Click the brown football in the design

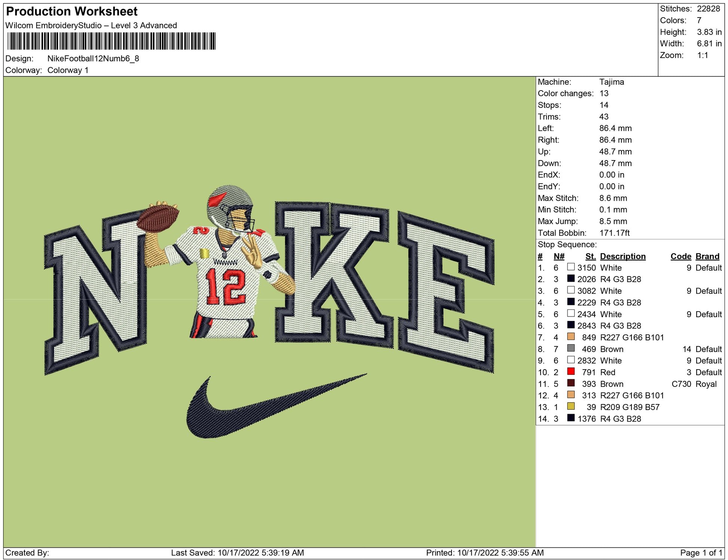click(x=158, y=218)
